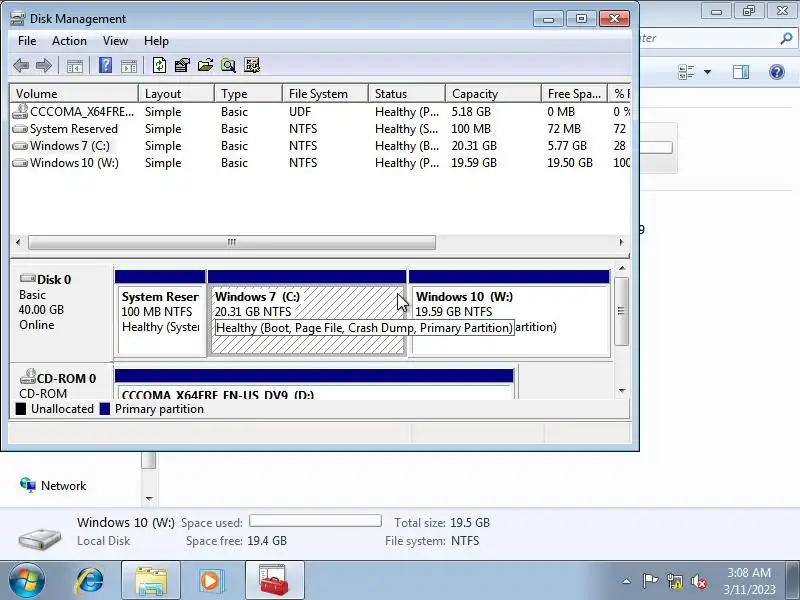This screenshot has width=800, height=600.
Task: Click the graphical view scroll up arrow
Action: (622, 268)
